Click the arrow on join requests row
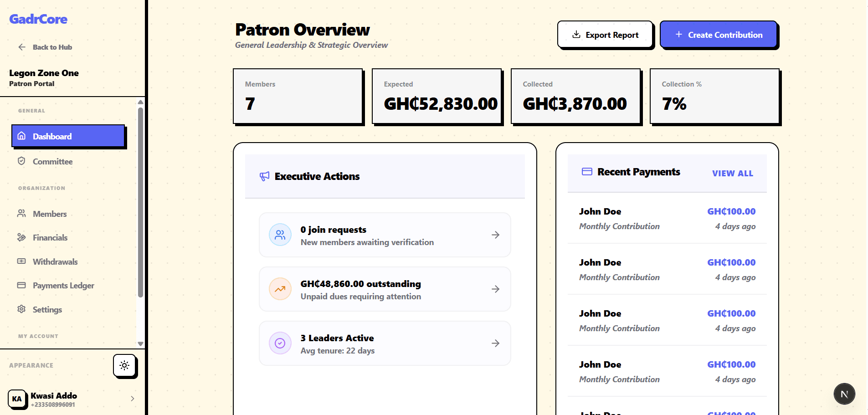Viewport: 868px width, 415px height. click(496, 235)
